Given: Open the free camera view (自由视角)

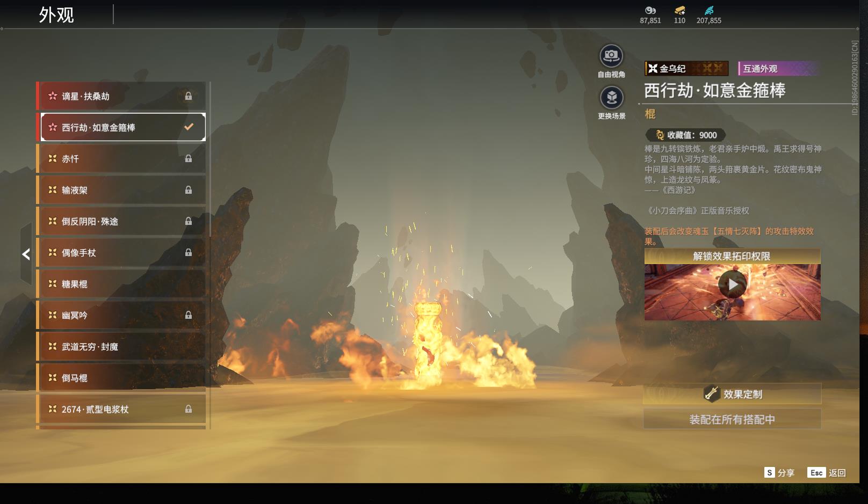Looking at the screenshot, I should point(611,56).
